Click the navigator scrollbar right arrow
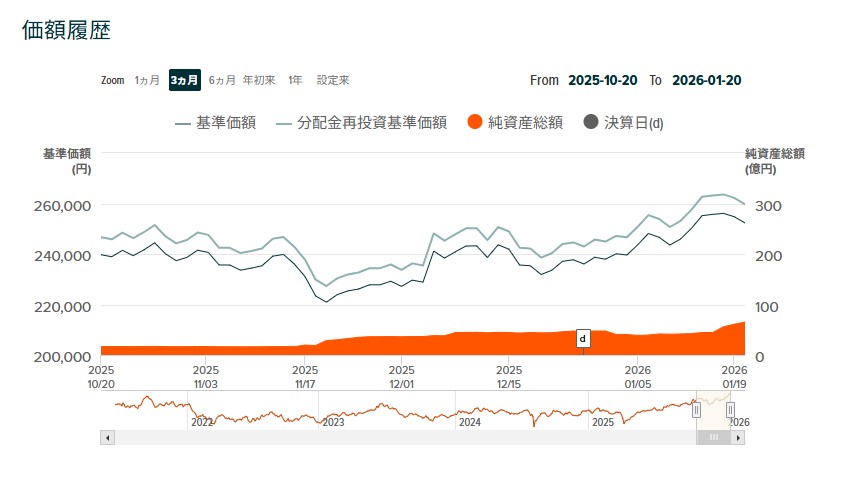Image resolution: width=853 pixels, height=488 pixels. click(x=740, y=437)
